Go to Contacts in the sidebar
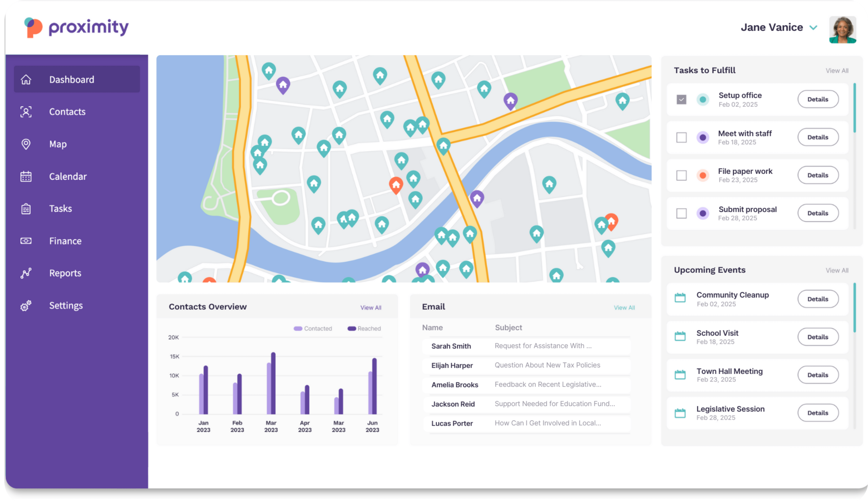 point(67,112)
